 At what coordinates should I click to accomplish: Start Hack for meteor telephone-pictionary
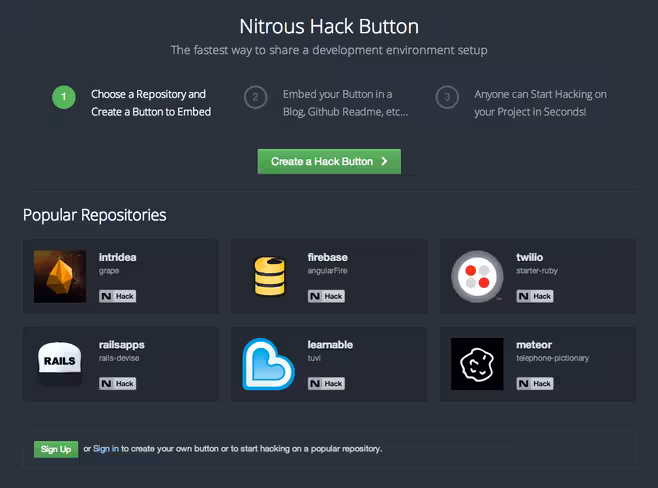tap(535, 384)
